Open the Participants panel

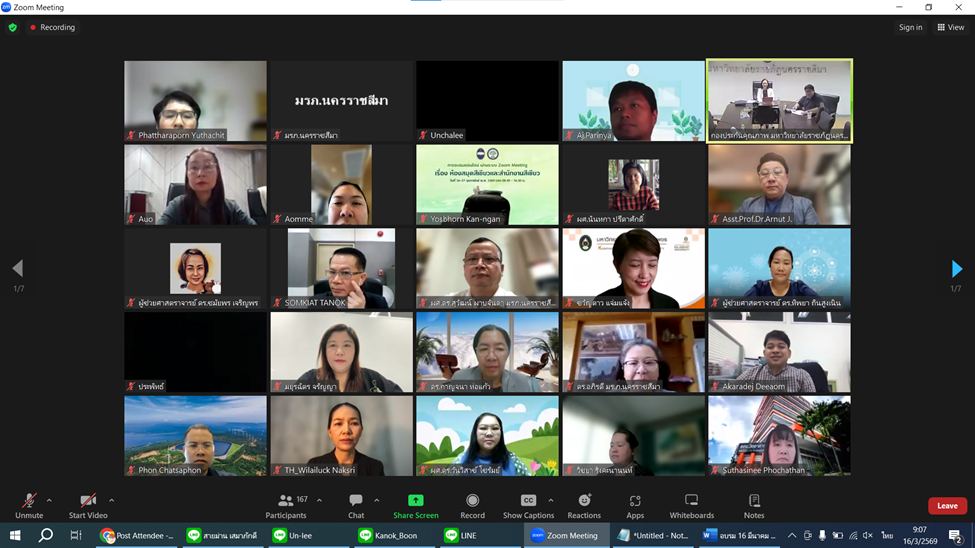[x=287, y=505]
